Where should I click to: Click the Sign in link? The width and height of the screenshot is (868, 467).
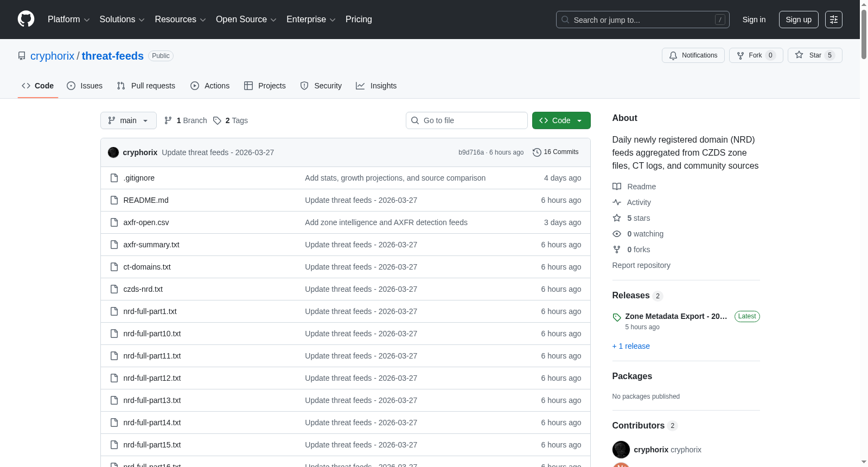coord(754,20)
